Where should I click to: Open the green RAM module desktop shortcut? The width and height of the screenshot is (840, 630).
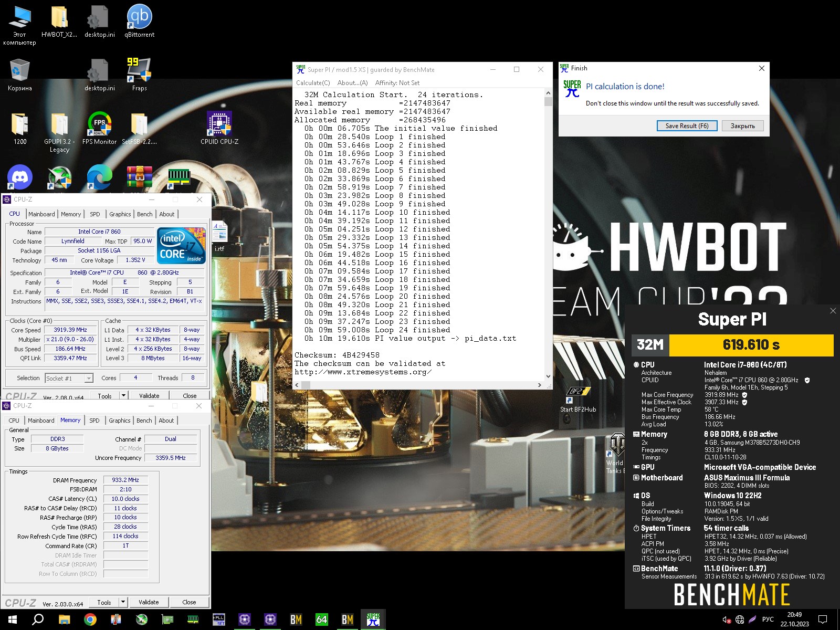point(178,177)
